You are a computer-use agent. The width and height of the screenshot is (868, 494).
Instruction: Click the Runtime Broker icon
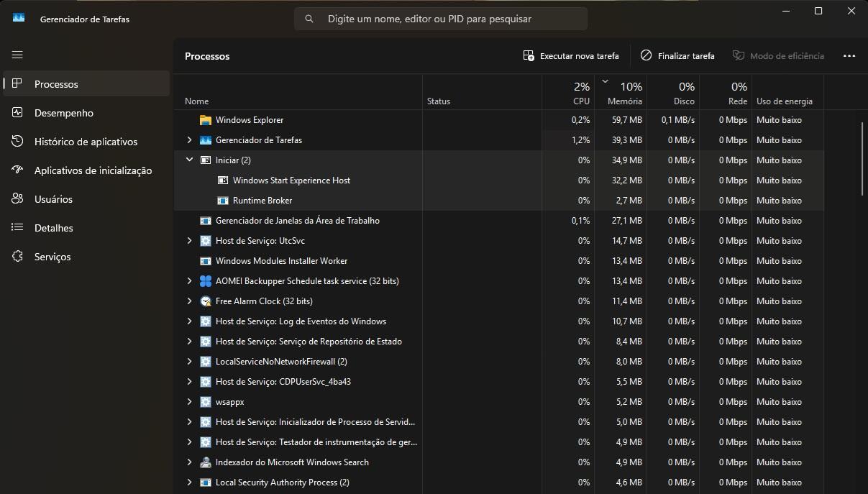coord(223,201)
